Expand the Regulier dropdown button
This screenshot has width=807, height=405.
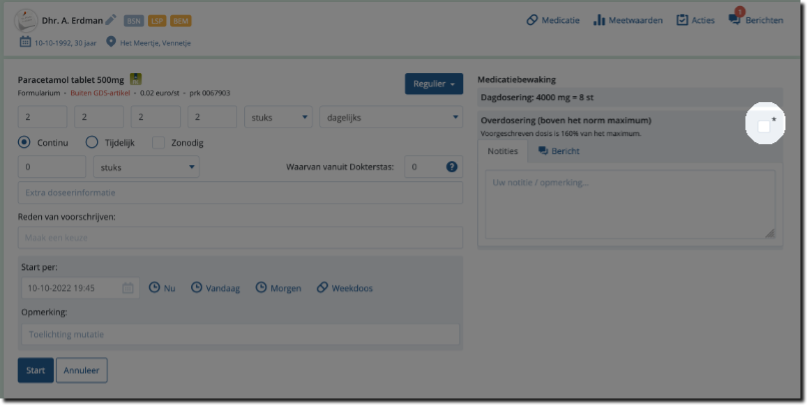tap(434, 84)
